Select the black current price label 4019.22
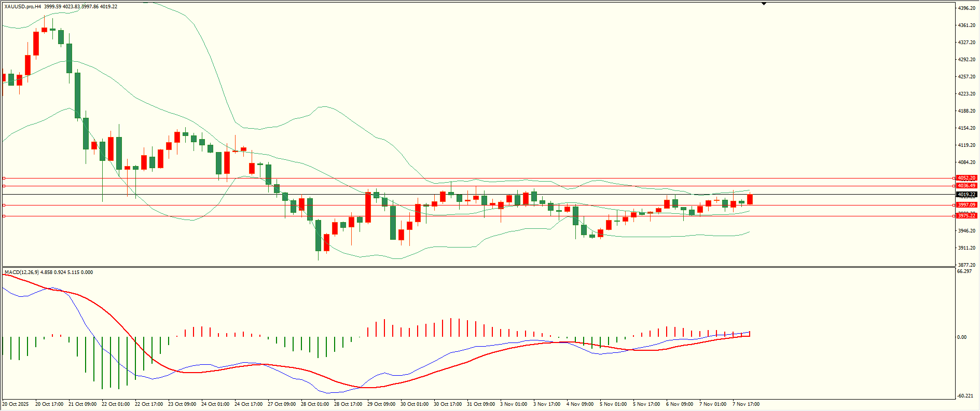Screen dimensions: 980x411 click(966, 195)
